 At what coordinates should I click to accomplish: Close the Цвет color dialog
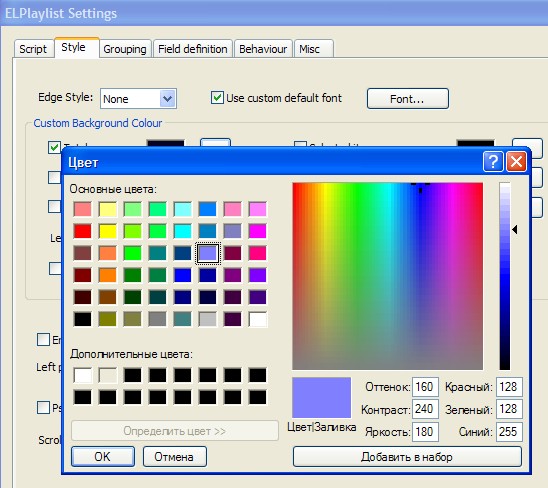coord(516,162)
